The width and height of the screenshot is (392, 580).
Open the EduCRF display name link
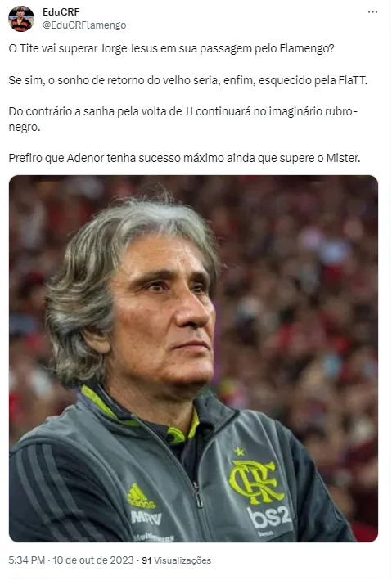61,12
